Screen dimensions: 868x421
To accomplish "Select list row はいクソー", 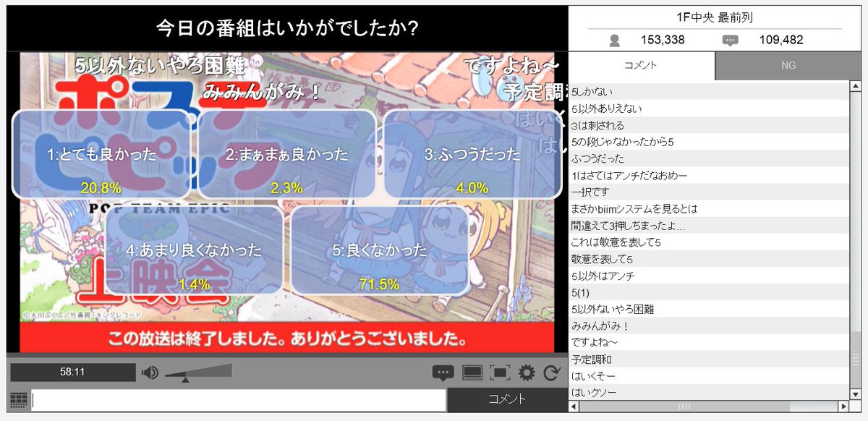I will [x=709, y=393].
